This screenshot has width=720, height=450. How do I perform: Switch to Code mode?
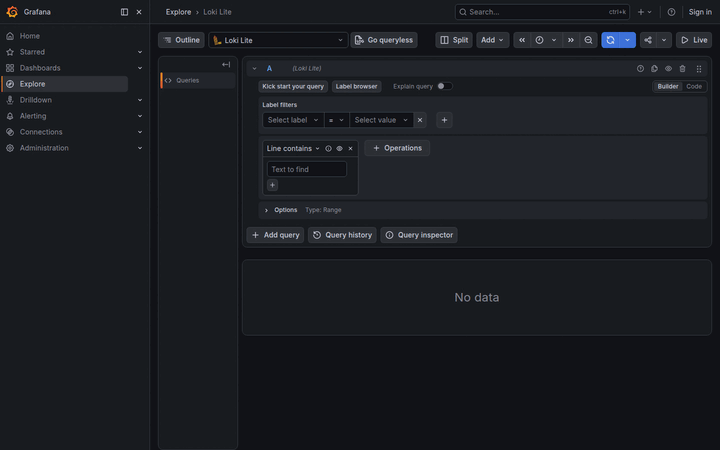coord(694,86)
